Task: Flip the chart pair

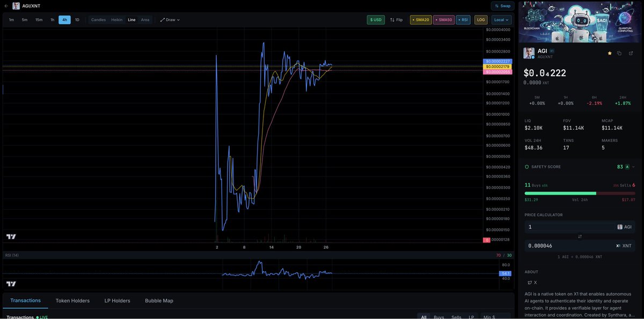Action: [x=396, y=20]
